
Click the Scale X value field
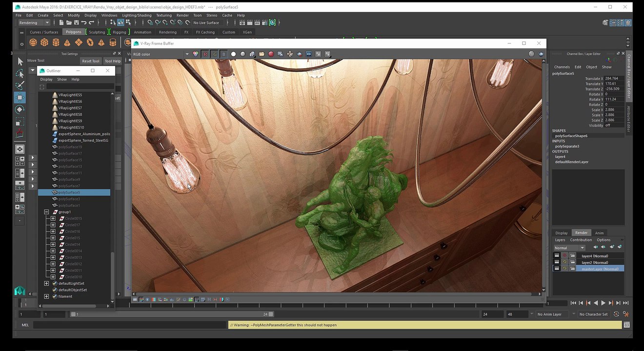click(x=614, y=110)
